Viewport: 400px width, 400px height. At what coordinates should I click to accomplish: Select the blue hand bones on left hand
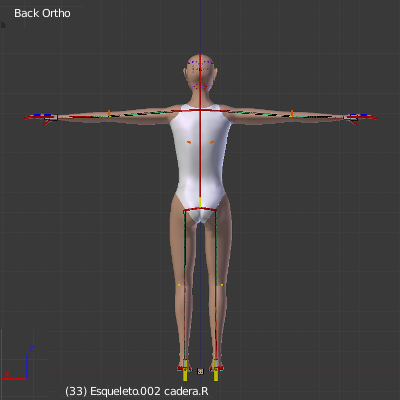(43, 115)
